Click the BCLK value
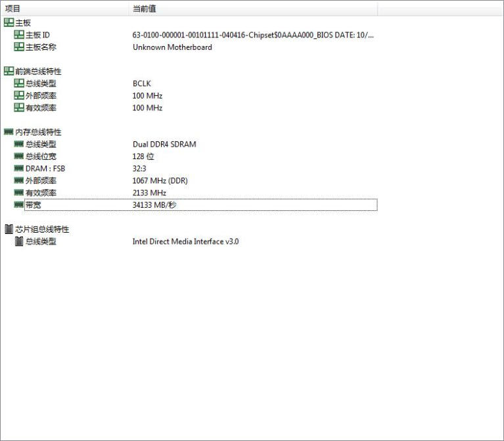Viewport: 504px width, 441px height. pos(142,83)
